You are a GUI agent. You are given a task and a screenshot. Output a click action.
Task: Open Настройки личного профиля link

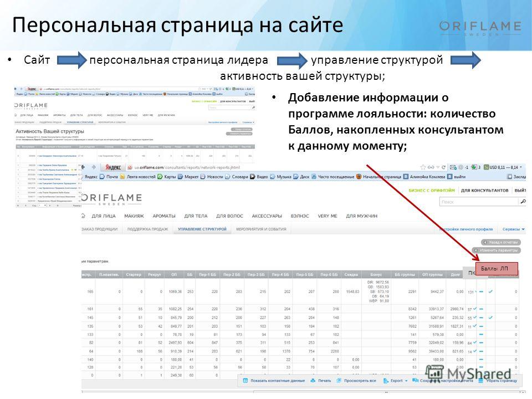466,229
